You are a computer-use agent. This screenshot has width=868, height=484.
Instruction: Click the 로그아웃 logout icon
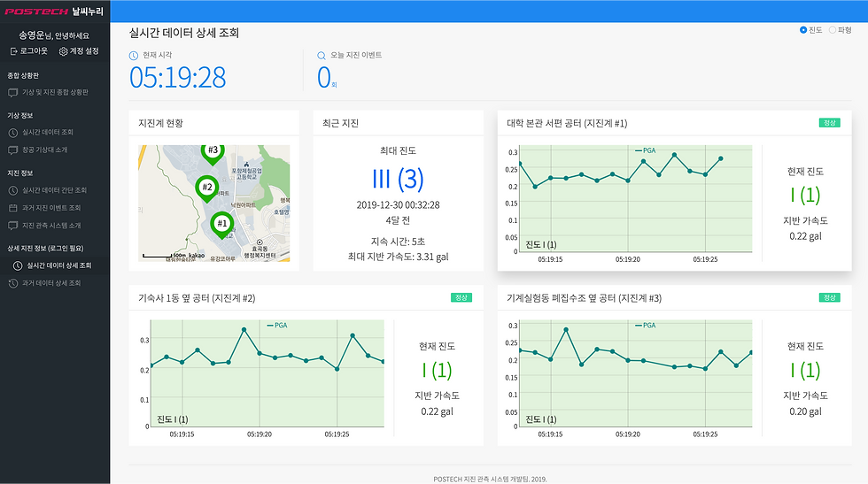click(14, 51)
